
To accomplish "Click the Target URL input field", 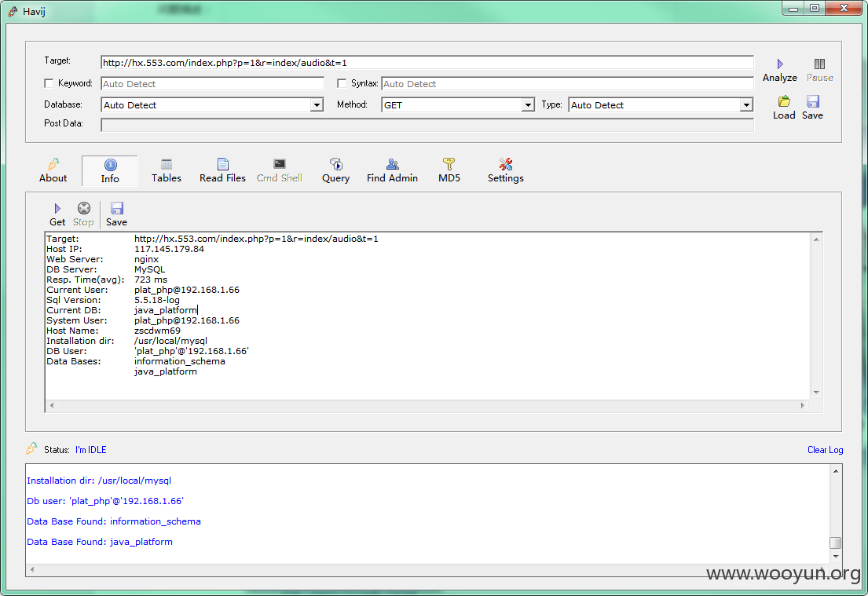I will click(427, 63).
